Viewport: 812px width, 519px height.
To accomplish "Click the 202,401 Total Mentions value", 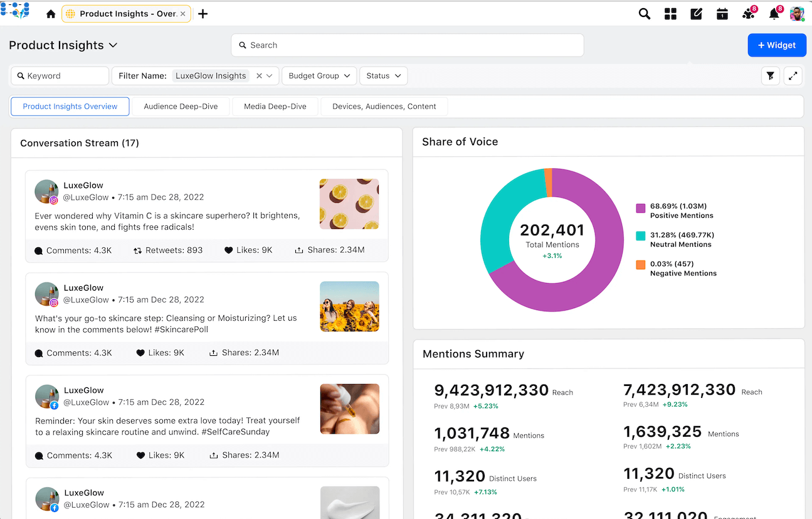I will [x=552, y=230].
